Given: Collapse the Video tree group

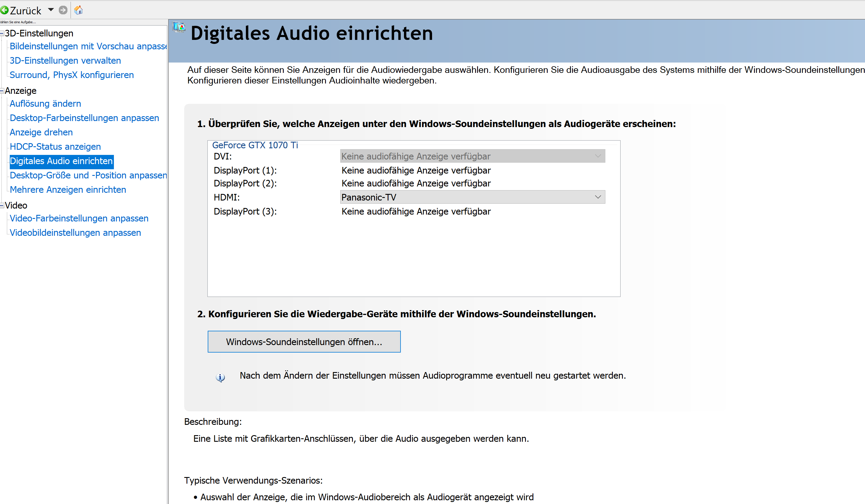Looking at the screenshot, I should click(x=2, y=205).
